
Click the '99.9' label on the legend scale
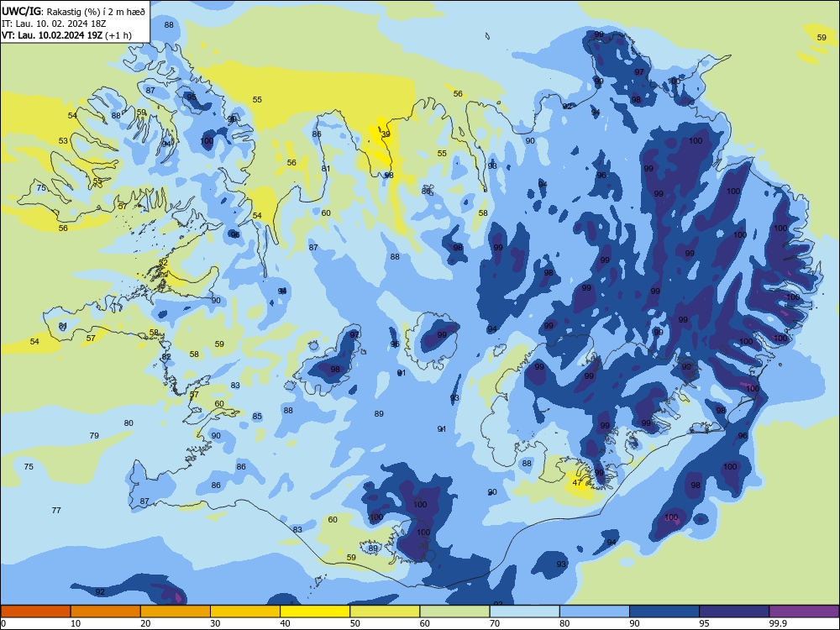[x=777, y=623]
